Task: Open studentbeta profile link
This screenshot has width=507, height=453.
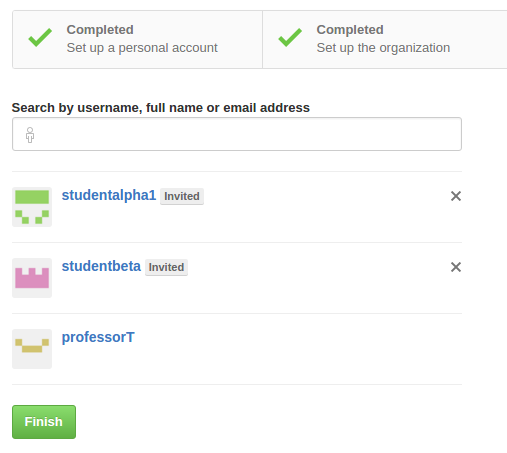Action: [x=101, y=266]
